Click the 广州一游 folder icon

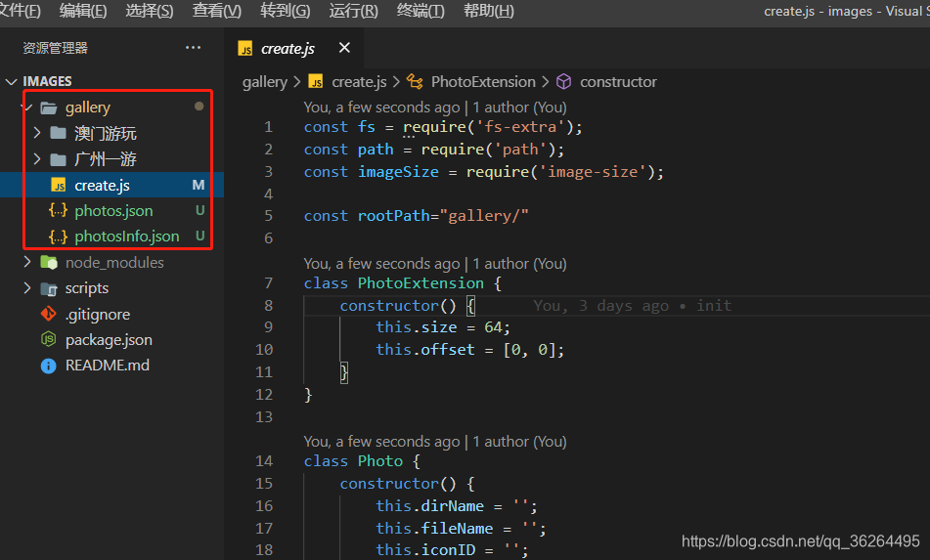pyautogui.click(x=58, y=159)
